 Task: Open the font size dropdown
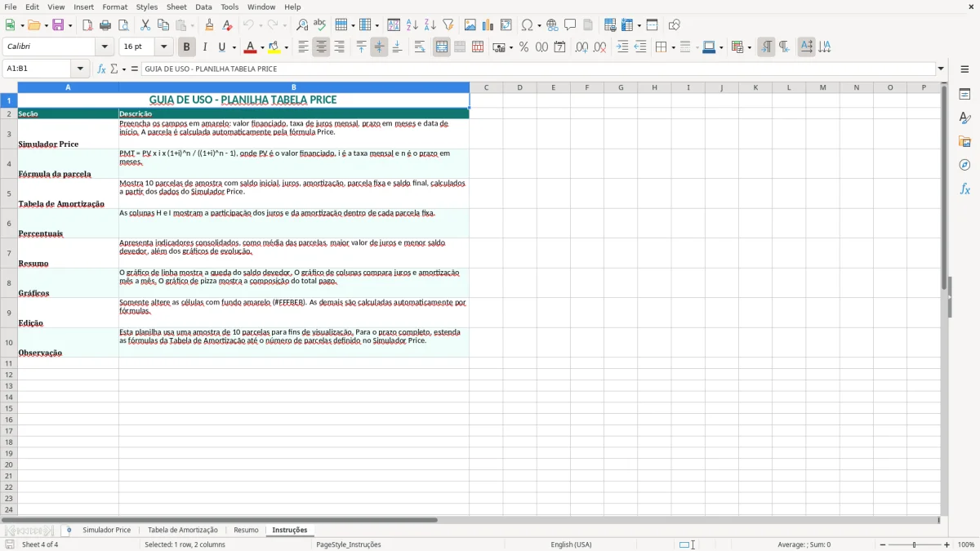(x=163, y=47)
